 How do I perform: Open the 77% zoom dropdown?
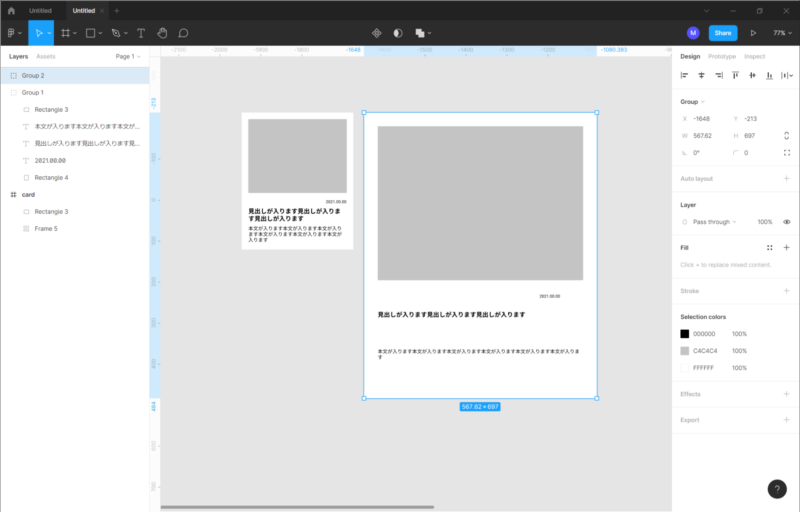click(x=781, y=33)
